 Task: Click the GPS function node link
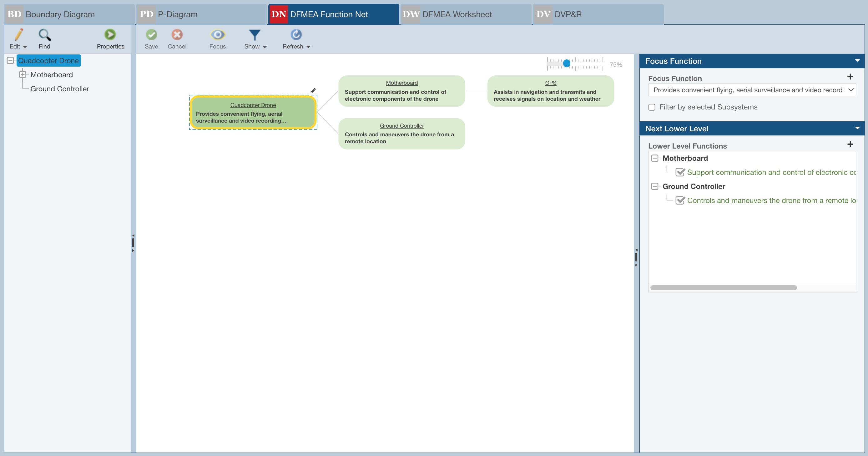coord(550,83)
